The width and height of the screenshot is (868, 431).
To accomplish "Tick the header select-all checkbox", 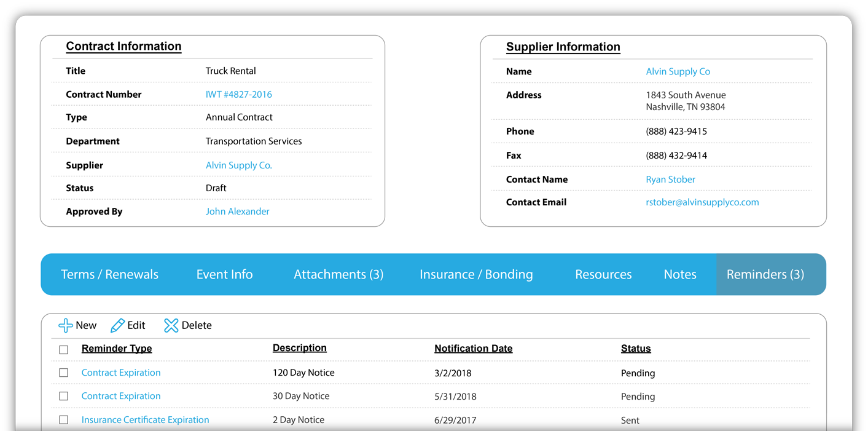I will [63, 349].
